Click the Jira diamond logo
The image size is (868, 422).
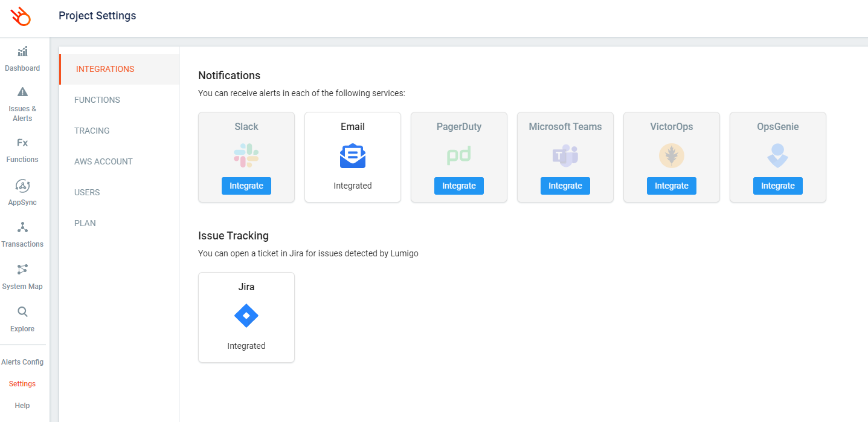246,316
